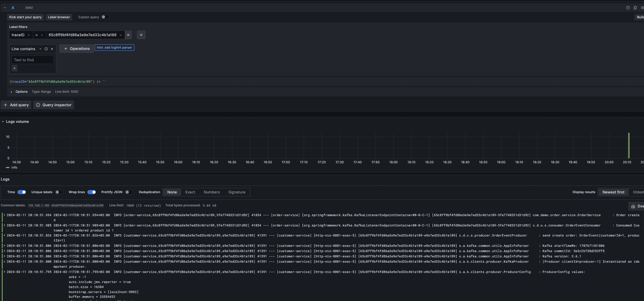The image size is (644, 301).
Task: Click the green bar in Logs volume chart
Action: point(629,146)
